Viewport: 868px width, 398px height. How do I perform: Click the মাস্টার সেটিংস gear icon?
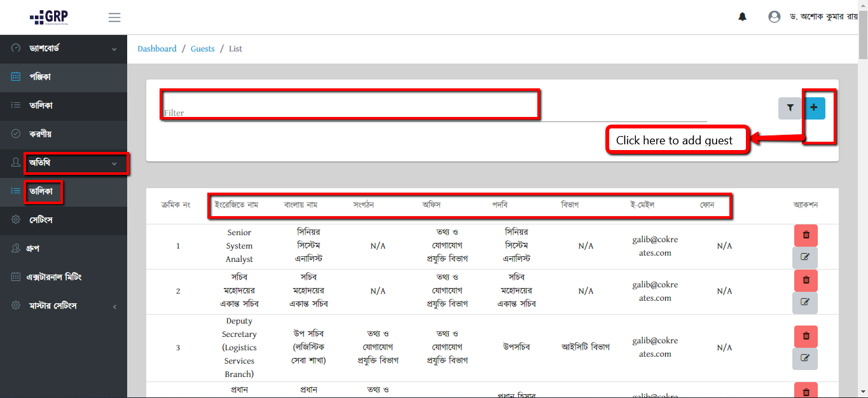pos(16,306)
